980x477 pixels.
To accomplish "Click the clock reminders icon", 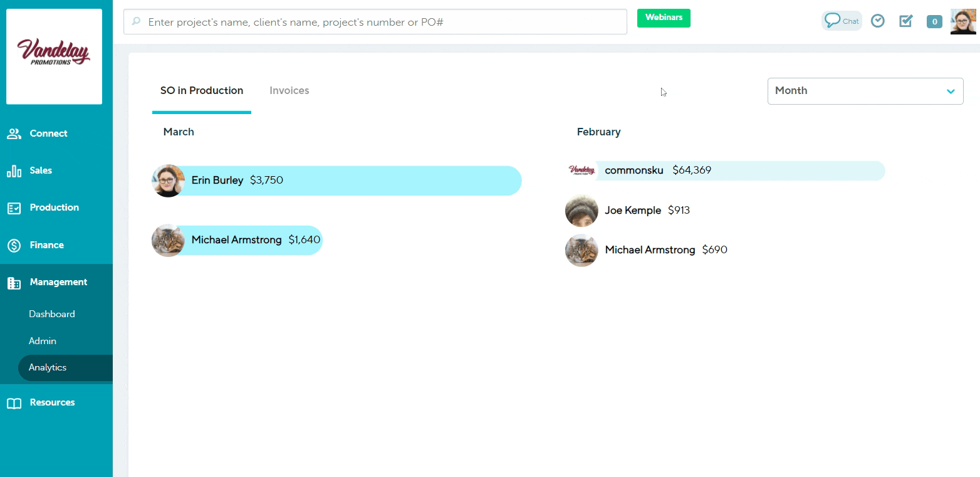I will (878, 21).
